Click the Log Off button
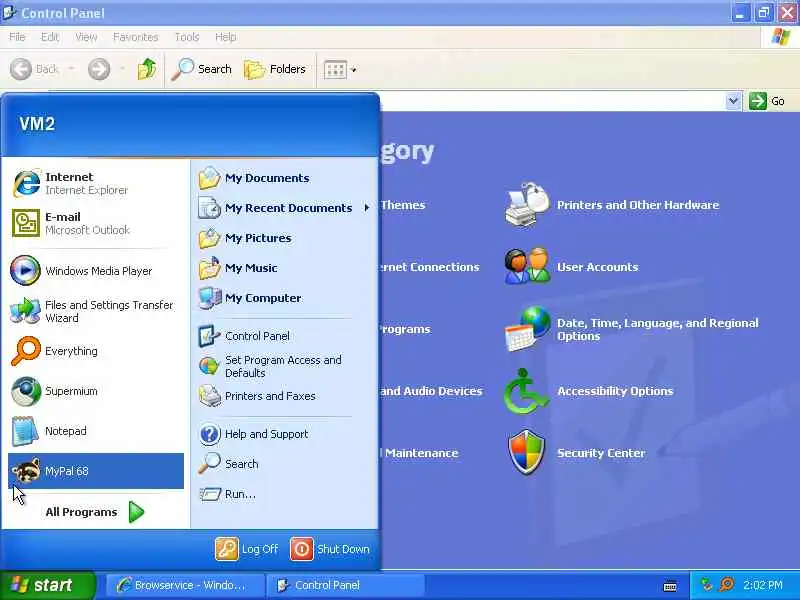 click(x=247, y=549)
